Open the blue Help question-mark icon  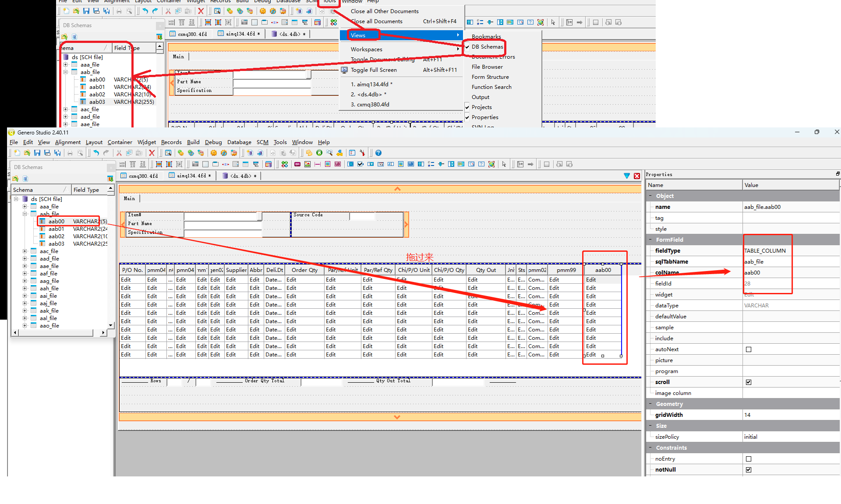pos(378,153)
